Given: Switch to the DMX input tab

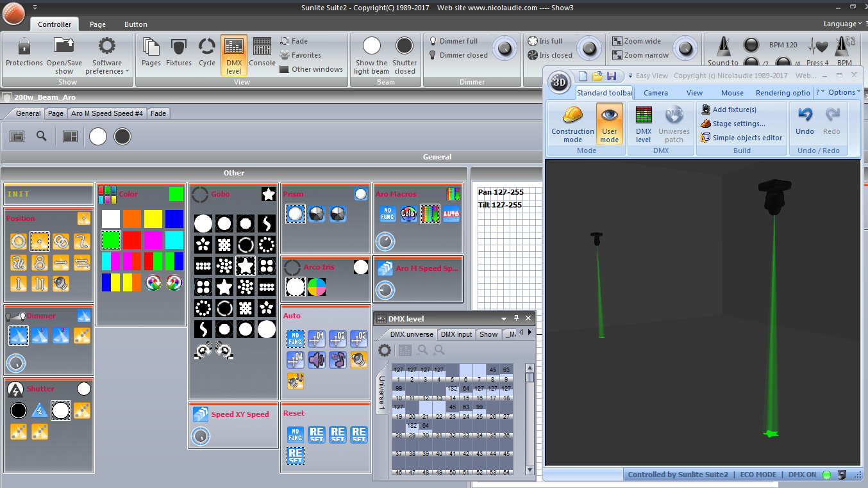Looking at the screenshot, I should click(456, 334).
